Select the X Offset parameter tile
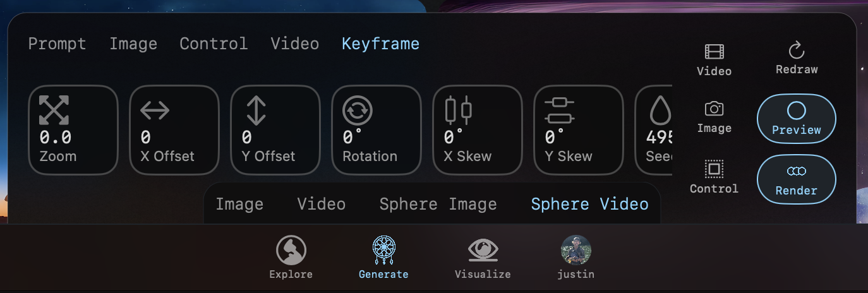This screenshot has width=868, height=293. tap(174, 130)
